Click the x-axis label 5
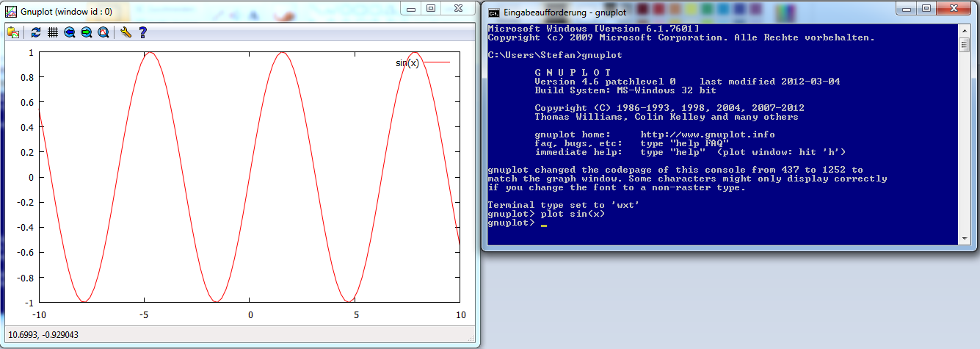 click(x=355, y=315)
